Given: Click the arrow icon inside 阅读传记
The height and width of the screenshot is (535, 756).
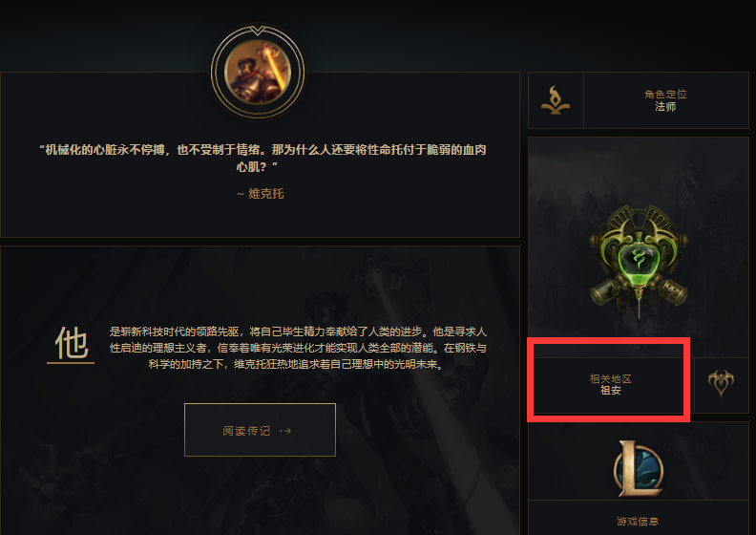Looking at the screenshot, I should (x=285, y=431).
